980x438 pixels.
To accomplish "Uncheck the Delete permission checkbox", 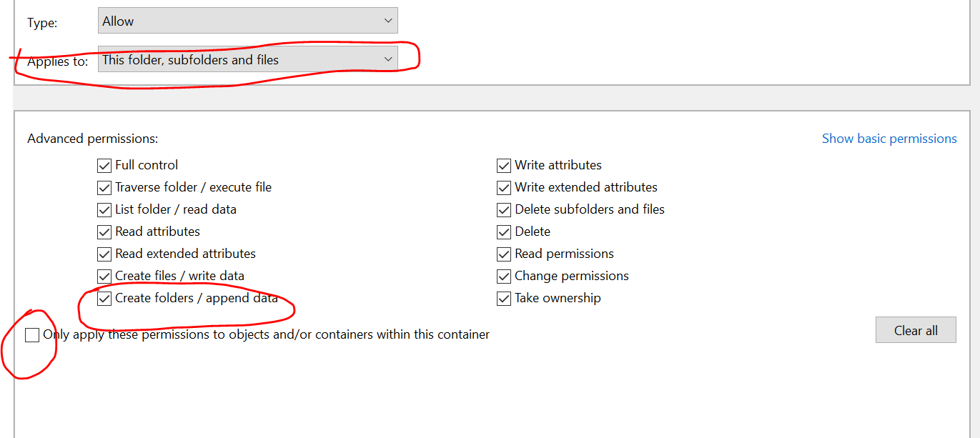I will point(504,232).
